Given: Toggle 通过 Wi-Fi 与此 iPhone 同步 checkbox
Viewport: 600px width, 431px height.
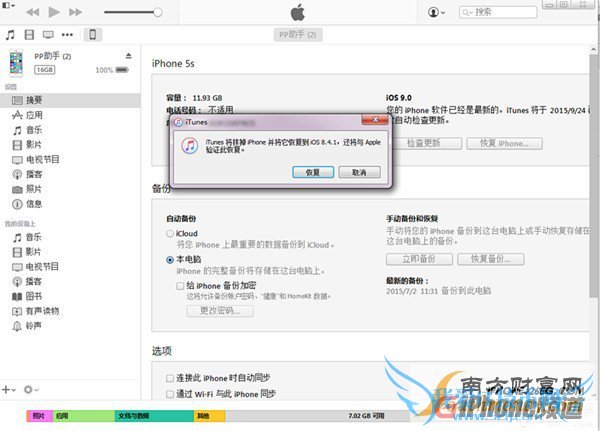Looking at the screenshot, I should [170, 394].
